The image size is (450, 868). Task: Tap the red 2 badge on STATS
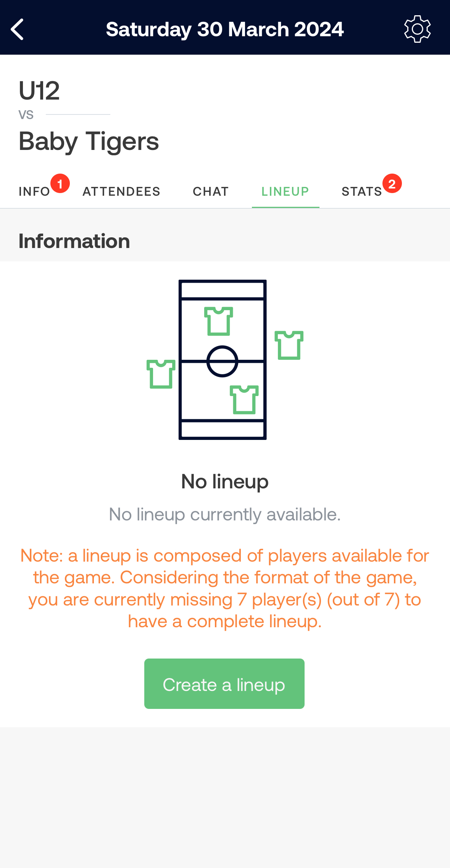[392, 184]
